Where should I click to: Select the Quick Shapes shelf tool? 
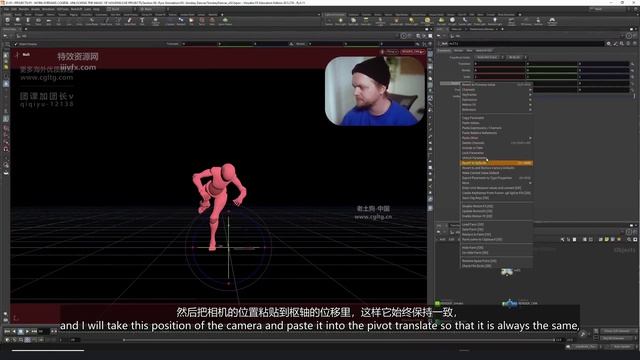[x=225, y=21]
